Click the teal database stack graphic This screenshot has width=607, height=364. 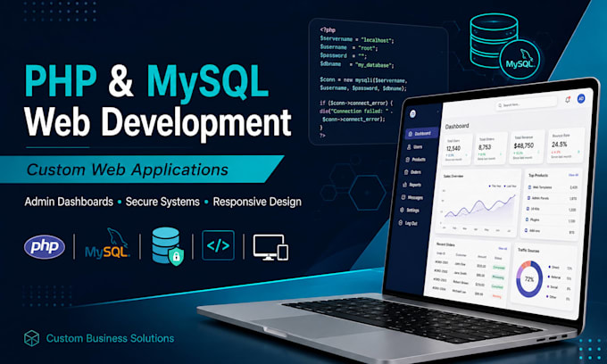[494, 41]
